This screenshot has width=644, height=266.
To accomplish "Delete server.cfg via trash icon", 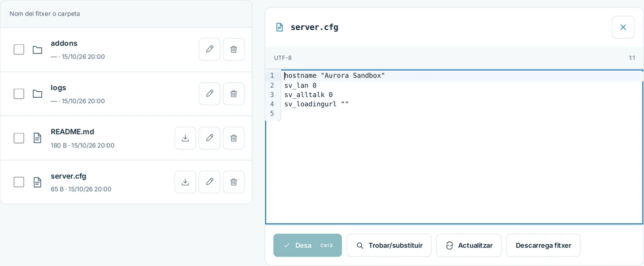I will tap(233, 182).
